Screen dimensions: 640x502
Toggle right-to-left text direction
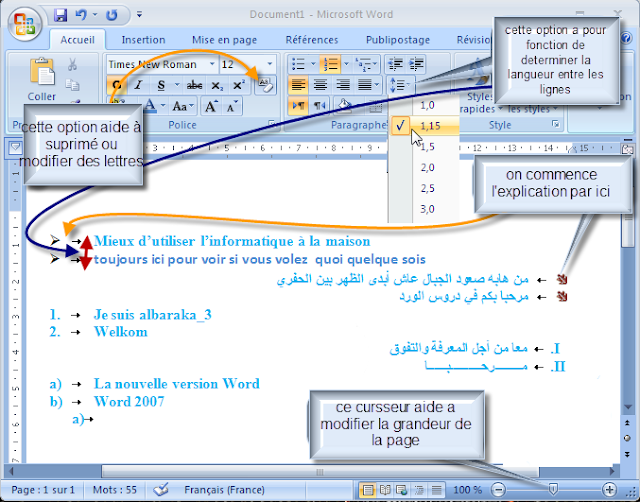pyautogui.click(x=319, y=106)
